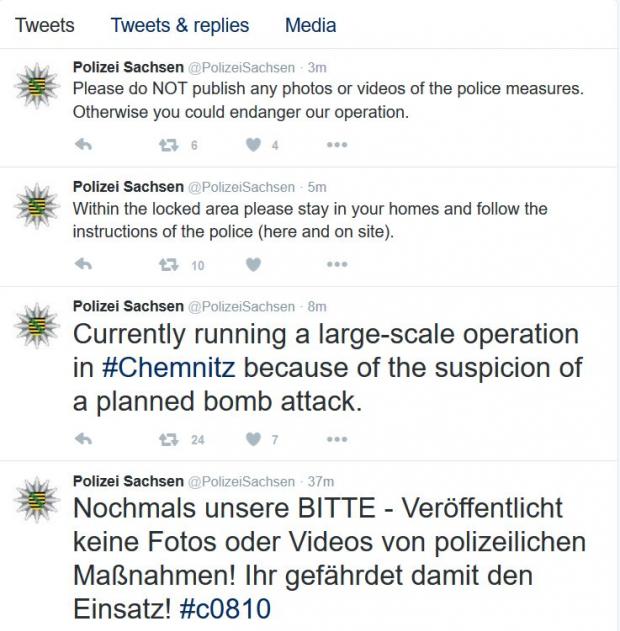The image size is (620, 631).
Task: Reply to the Chemnitz operation tweet
Action: click(x=84, y=439)
